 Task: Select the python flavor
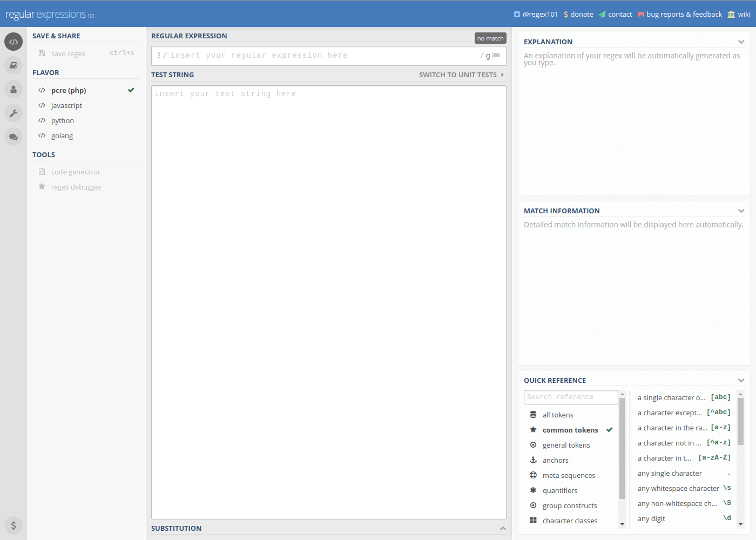(63, 121)
